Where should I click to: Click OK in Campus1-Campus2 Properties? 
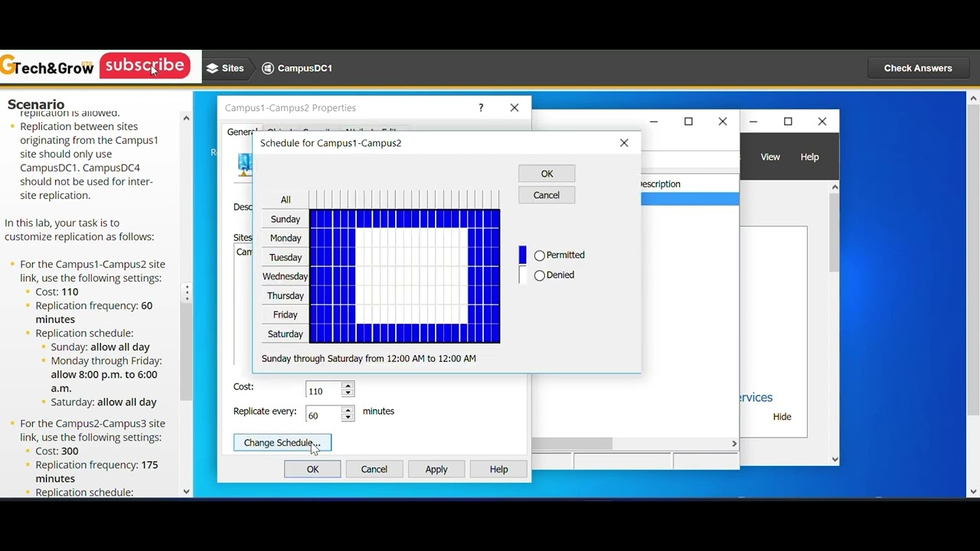tap(312, 469)
